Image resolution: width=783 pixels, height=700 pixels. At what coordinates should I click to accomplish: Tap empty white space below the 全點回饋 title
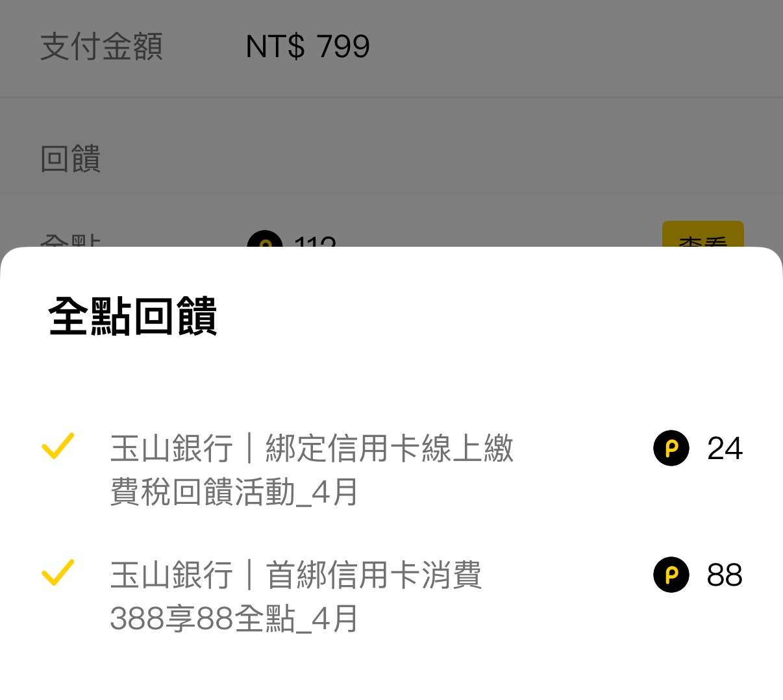[x=390, y=377]
